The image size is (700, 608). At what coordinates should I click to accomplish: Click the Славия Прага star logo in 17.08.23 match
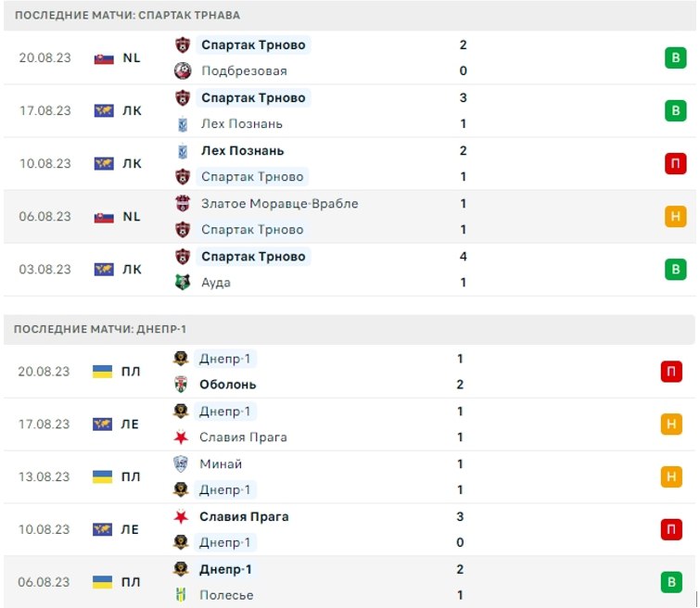(181, 437)
